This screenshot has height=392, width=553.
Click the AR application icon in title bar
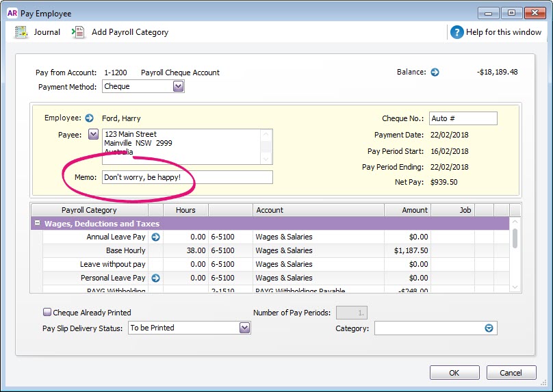click(x=12, y=13)
